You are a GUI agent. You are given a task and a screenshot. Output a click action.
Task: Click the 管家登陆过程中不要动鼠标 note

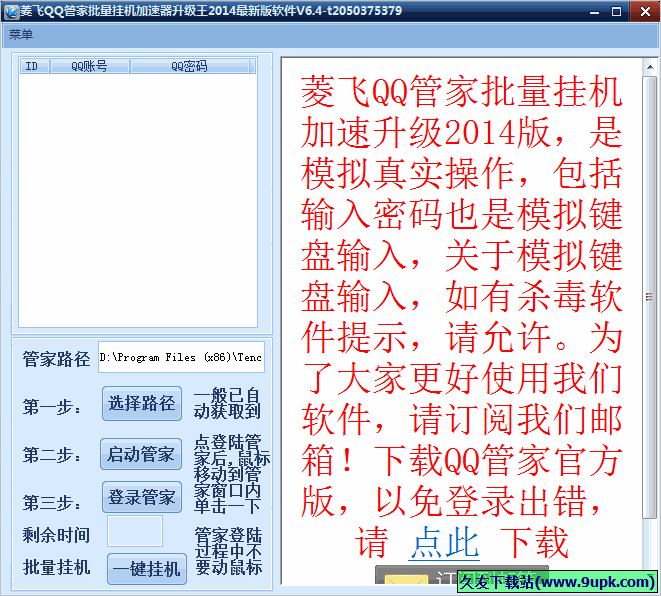click(x=228, y=551)
